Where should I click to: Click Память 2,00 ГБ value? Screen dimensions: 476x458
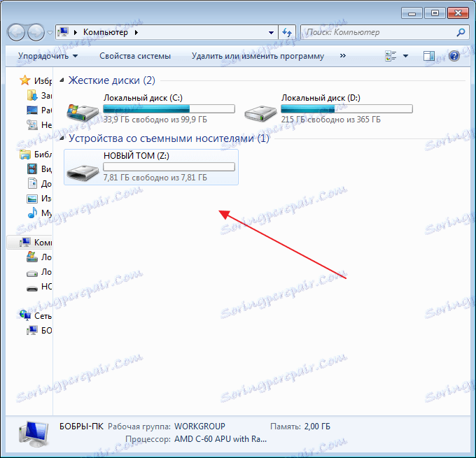click(317, 426)
